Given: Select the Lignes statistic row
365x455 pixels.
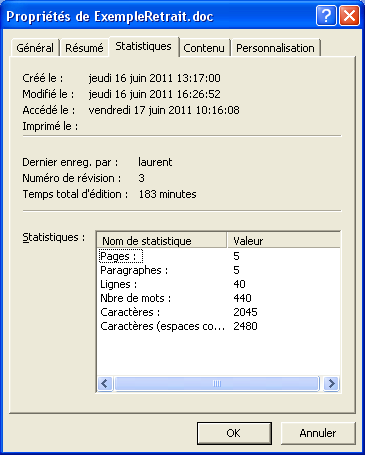Looking at the screenshot, I should 219,284.
